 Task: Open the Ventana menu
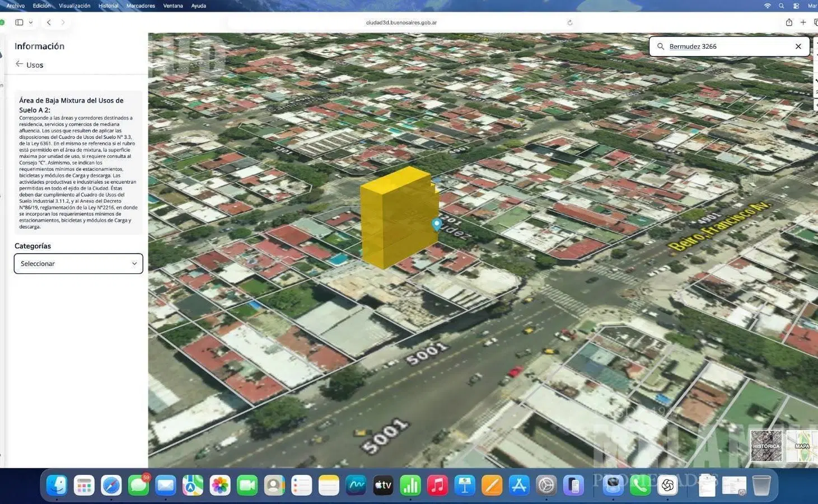[173, 6]
